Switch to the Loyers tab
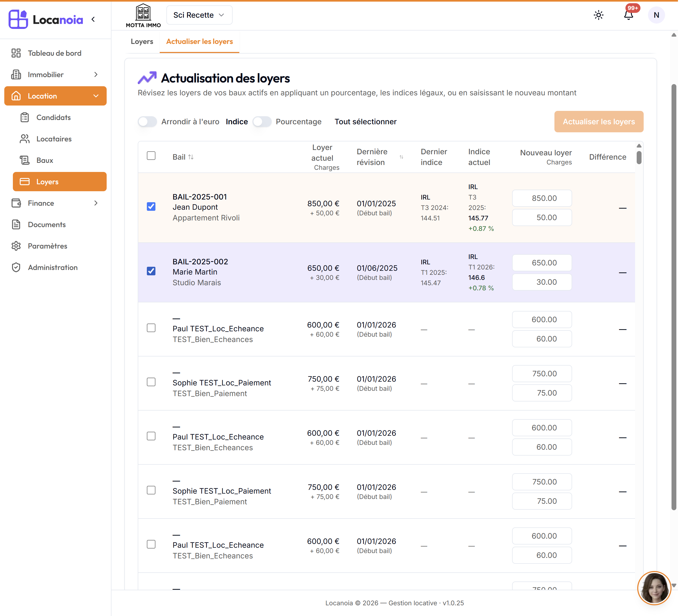This screenshot has height=616, width=686. click(x=142, y=42)
